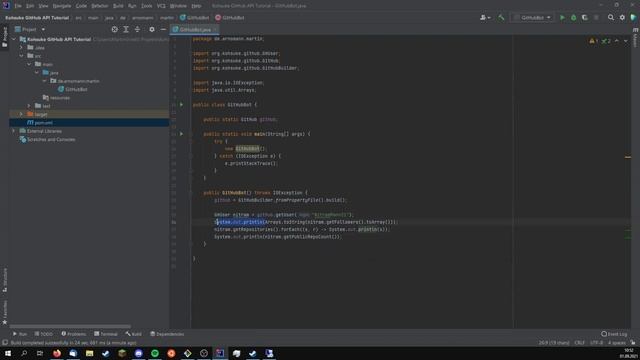Click the JetBrains Toolbox icon at top right
Screen dimensions: 640x360
coord(633,18)
